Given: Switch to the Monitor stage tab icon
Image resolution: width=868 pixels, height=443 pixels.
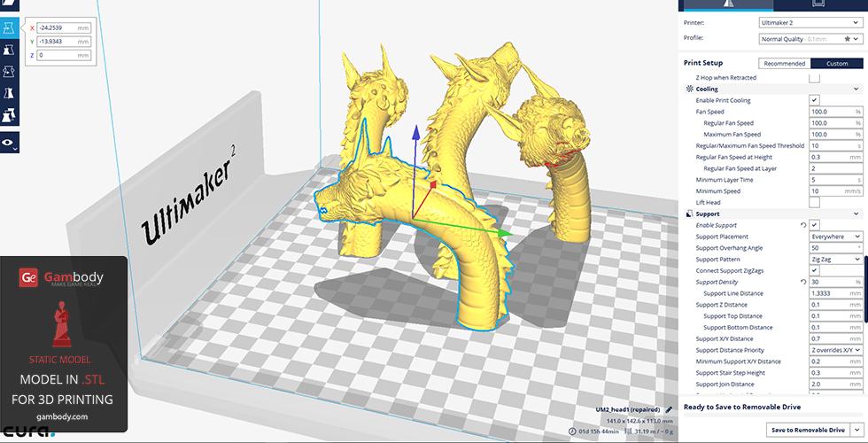Looking at the screenshot, I should (818, 4).
